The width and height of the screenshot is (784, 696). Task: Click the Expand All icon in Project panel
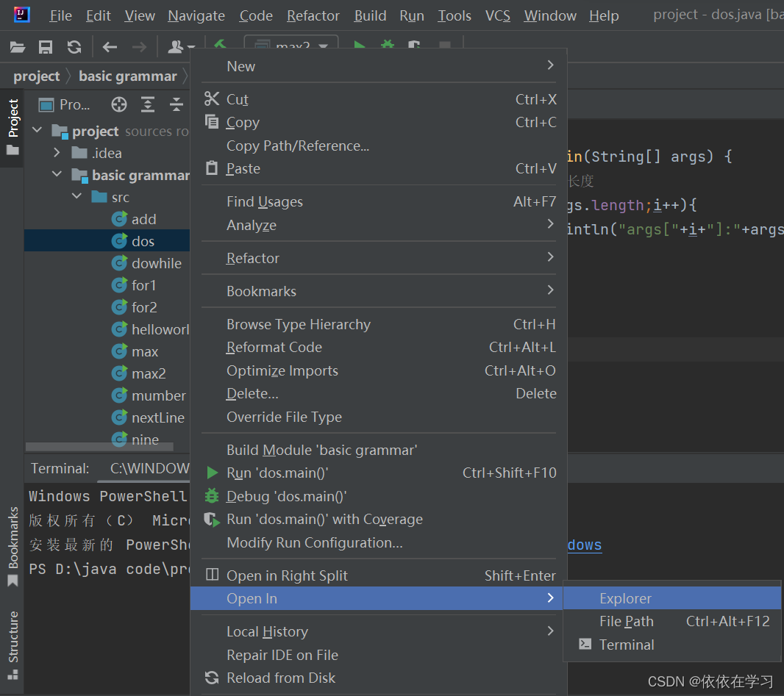148,104
